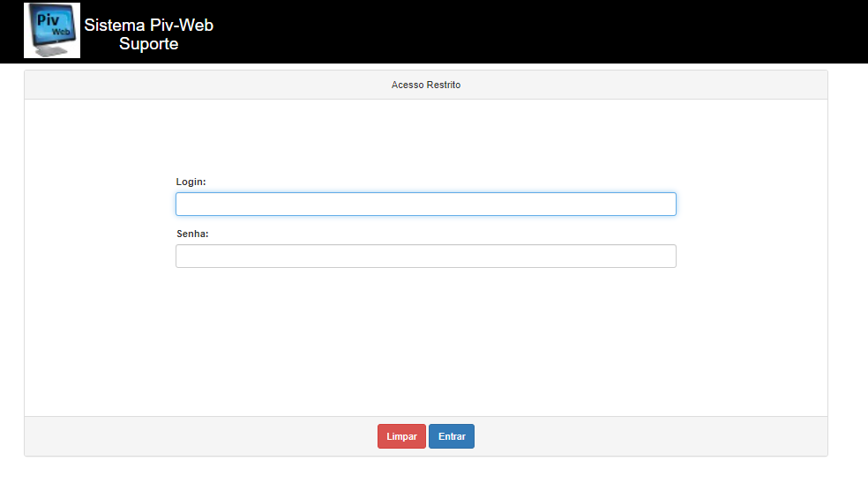This screenshot has width=868, height=483.
Task: Click the word "Restrito" in the panel heading
Action: [442, 85]
